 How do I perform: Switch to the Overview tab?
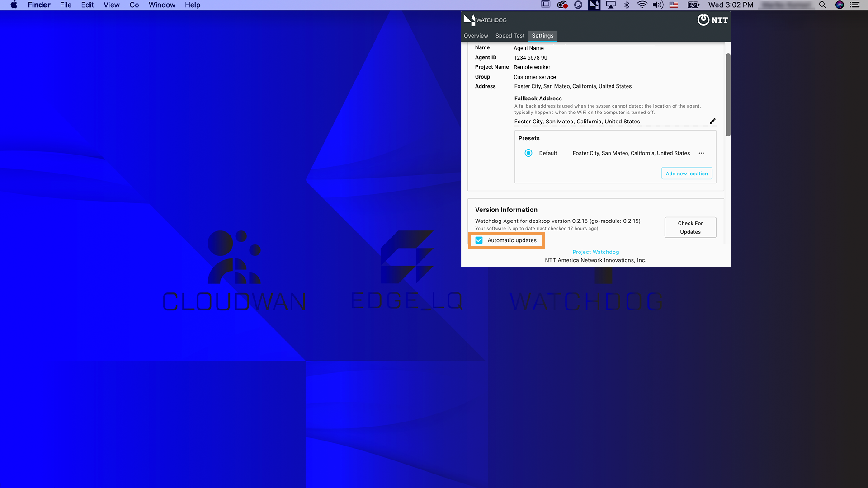(x=476, y=36)
